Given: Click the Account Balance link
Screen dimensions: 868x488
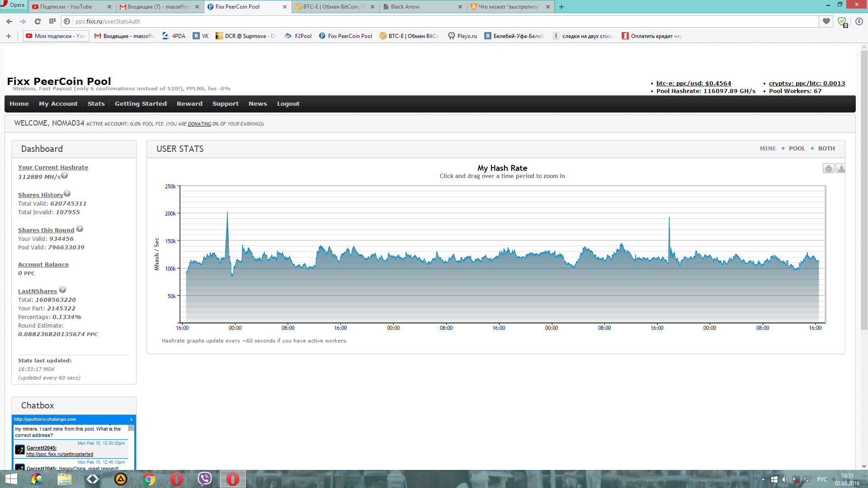Looking at the screenshot, I should (43, 265).
